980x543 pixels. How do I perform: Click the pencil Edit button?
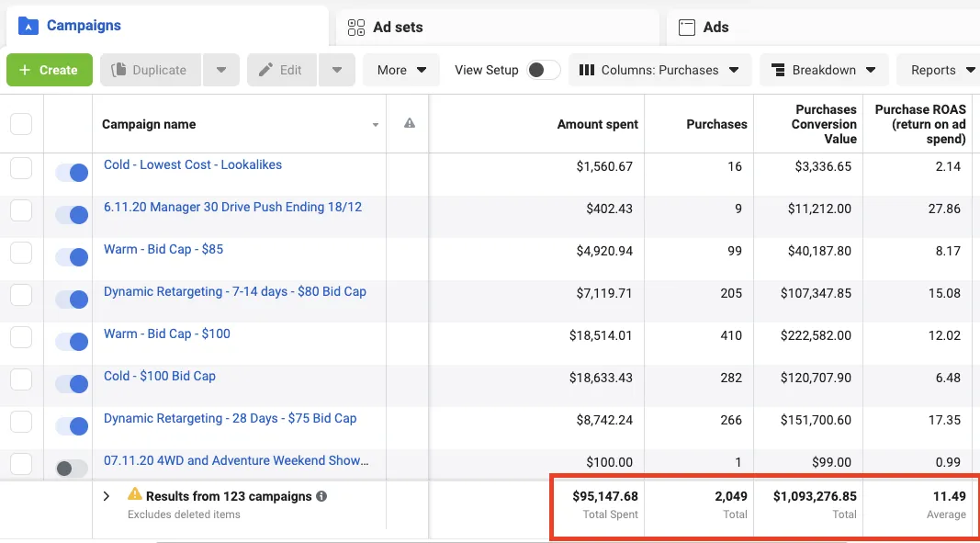click(x=281, y=70)
